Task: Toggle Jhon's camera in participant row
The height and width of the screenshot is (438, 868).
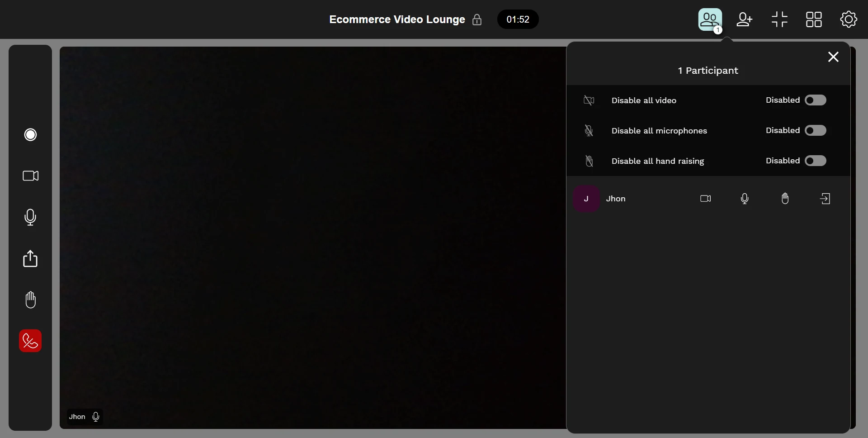Action: tap(706, 199)
